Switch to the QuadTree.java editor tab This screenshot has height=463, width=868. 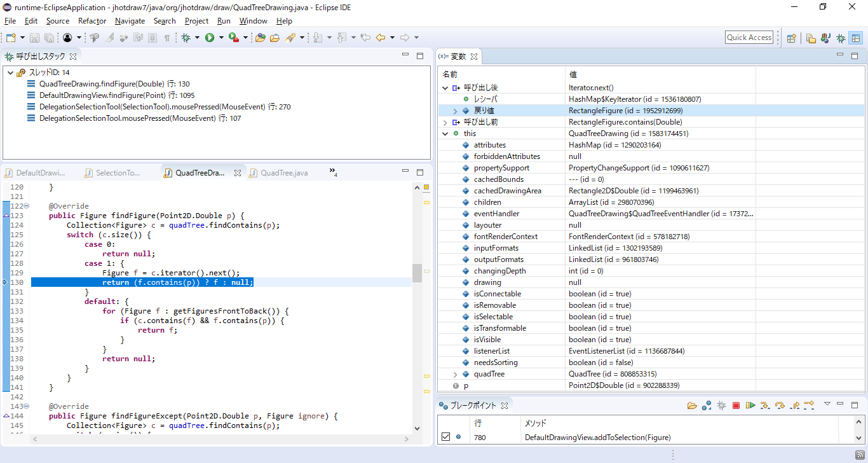pyautogui.click(x=284, y=173)
